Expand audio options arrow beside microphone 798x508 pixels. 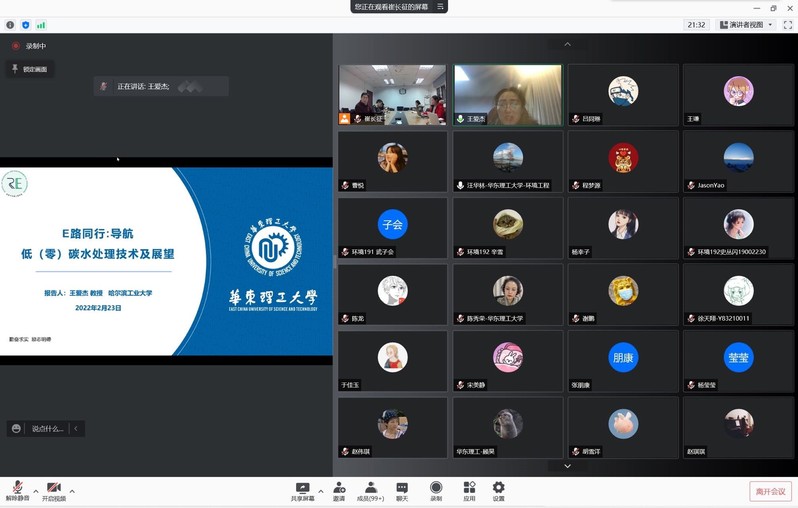tap(36, 491)
